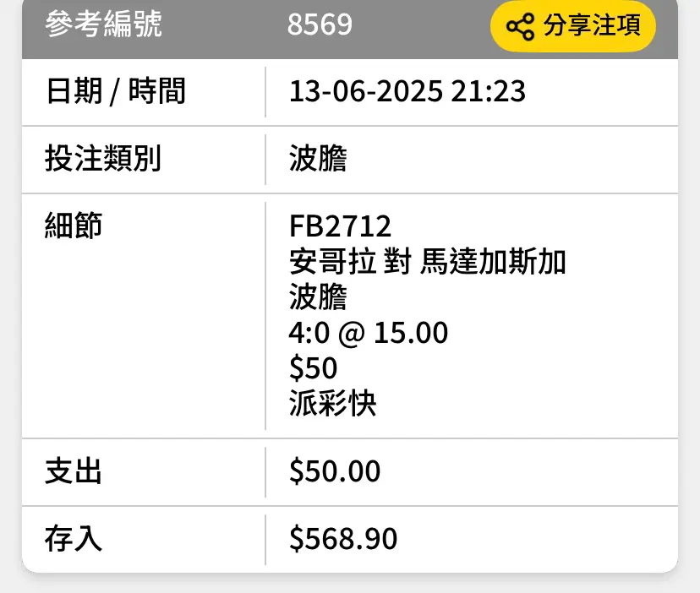
Task: Click the 支出 expenditure row label
Action: tap(74, 471)
